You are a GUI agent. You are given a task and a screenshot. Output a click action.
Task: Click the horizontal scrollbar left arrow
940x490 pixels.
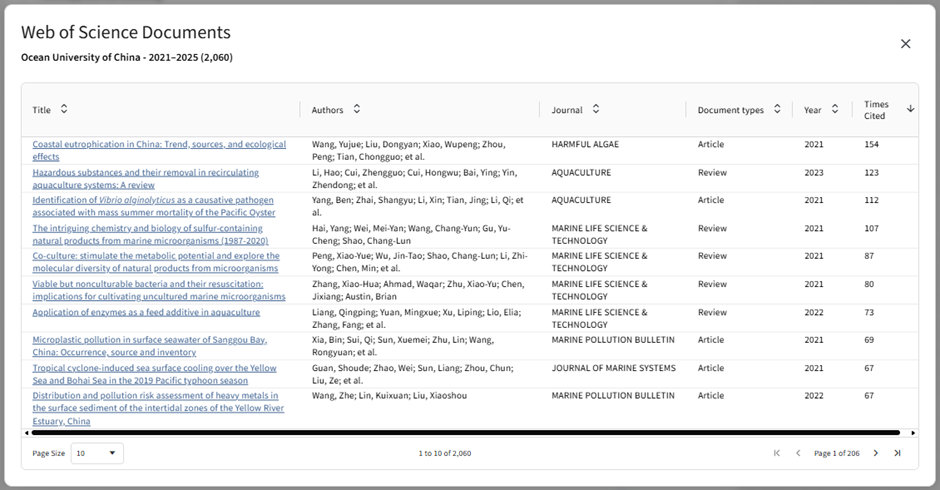[26, 432]
